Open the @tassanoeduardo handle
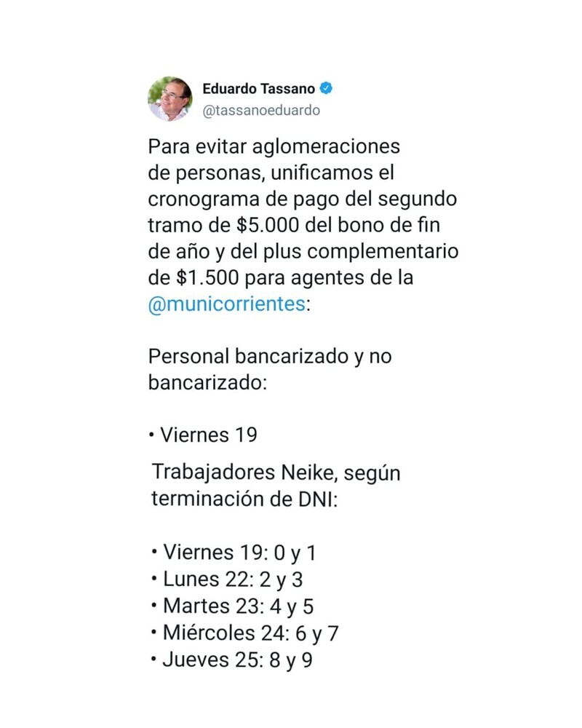Screen dimensions: 582x728 click(x=261, y=111)
